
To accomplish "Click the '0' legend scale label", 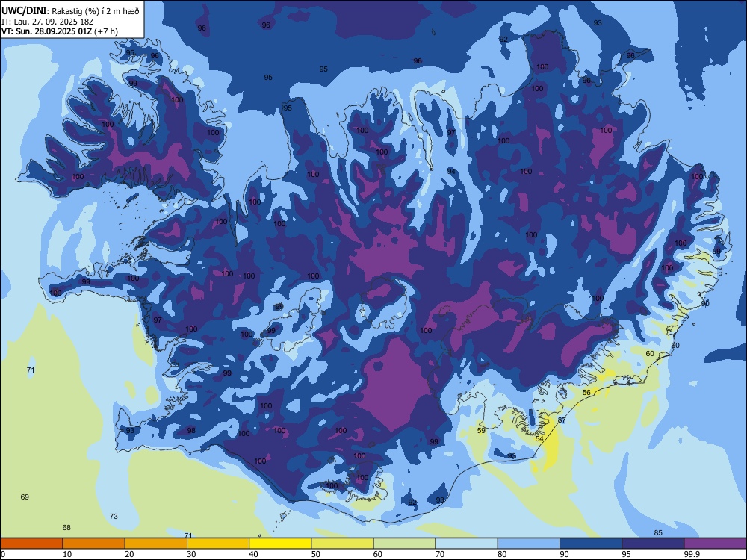I will [x=3, y=554].
